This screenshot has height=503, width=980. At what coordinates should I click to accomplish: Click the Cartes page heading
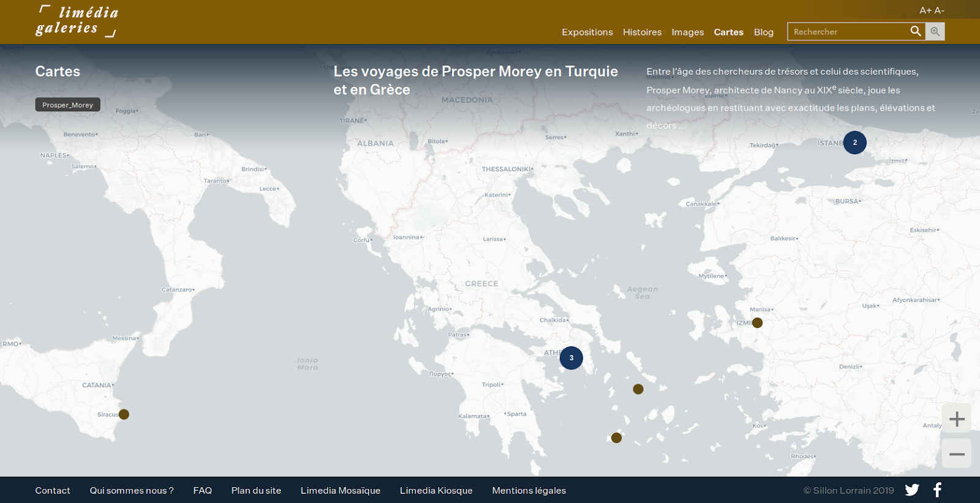click(58, 72)
